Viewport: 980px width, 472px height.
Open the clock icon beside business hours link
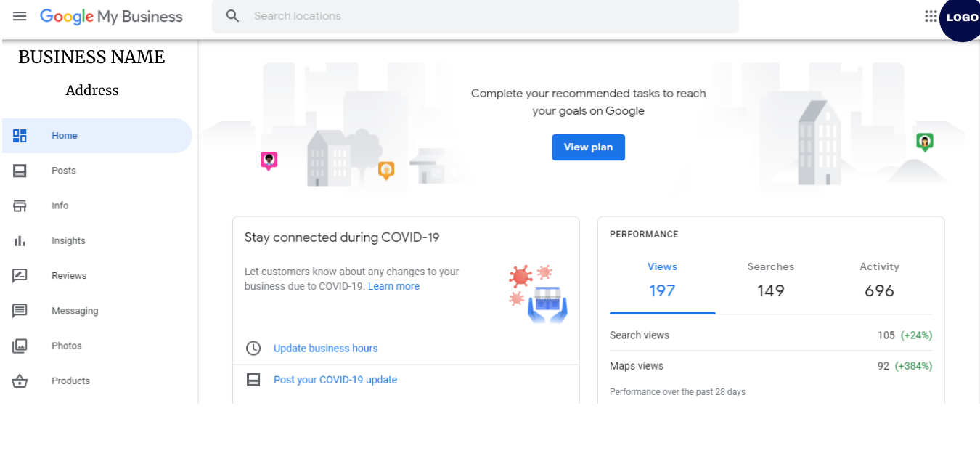click(253, 348)
